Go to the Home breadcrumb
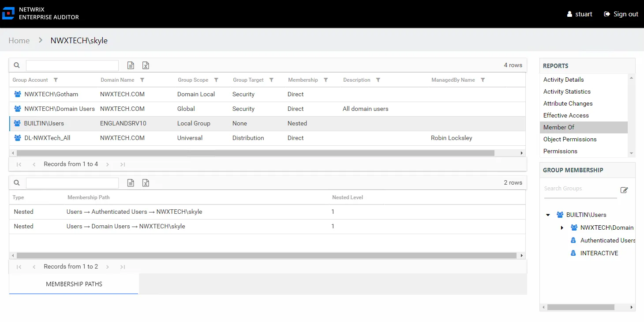The image size is (644, 322). 19,41
